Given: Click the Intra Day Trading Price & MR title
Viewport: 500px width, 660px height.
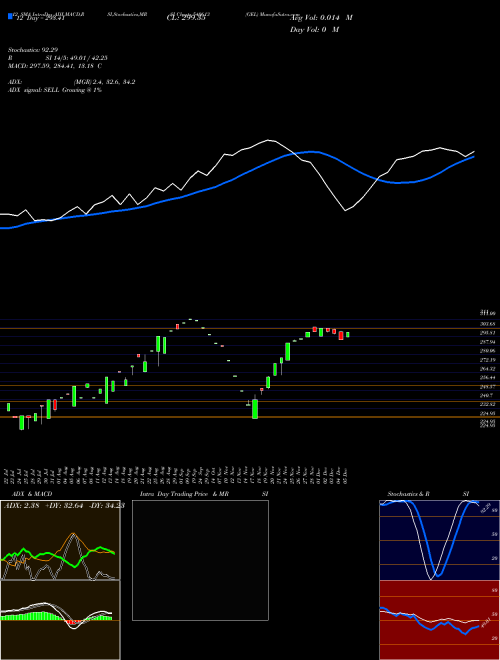Looking at the screenshot, I should coord(184,494).
